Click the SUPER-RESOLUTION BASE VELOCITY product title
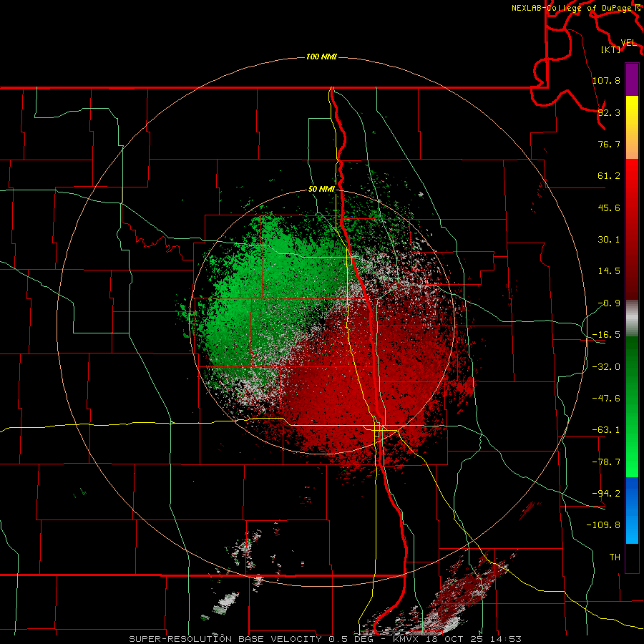Screen dimensions: 644x644 [x=225, y=639]
